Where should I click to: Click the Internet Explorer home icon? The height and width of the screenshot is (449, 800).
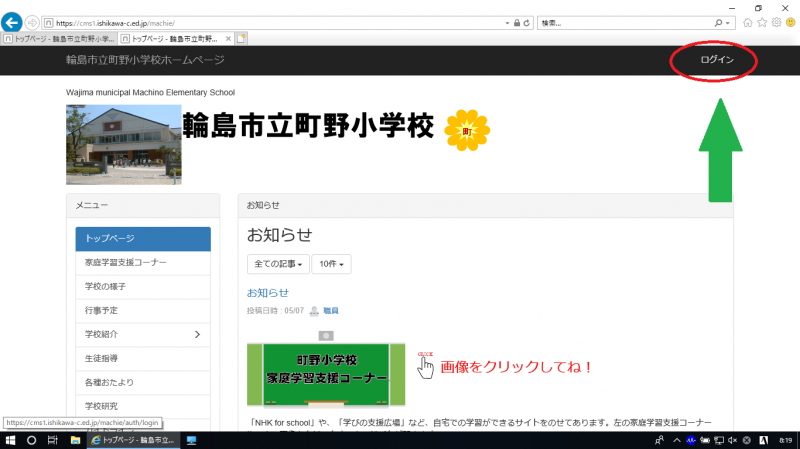click(x=748, y=22)
